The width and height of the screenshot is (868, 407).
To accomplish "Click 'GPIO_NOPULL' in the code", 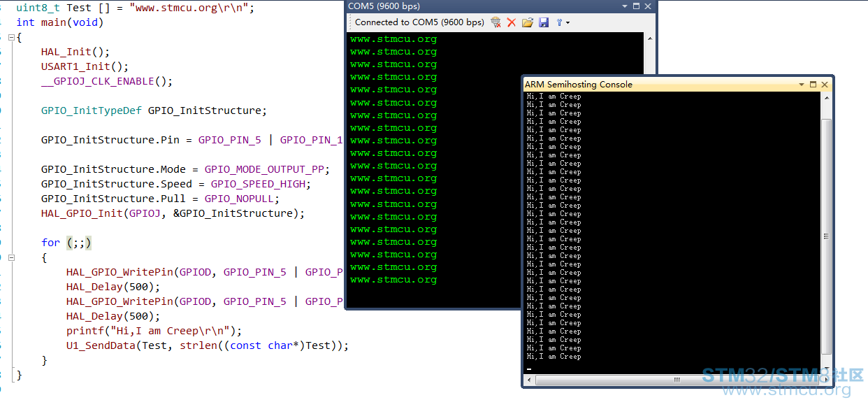I will click(x=239, y=199).
